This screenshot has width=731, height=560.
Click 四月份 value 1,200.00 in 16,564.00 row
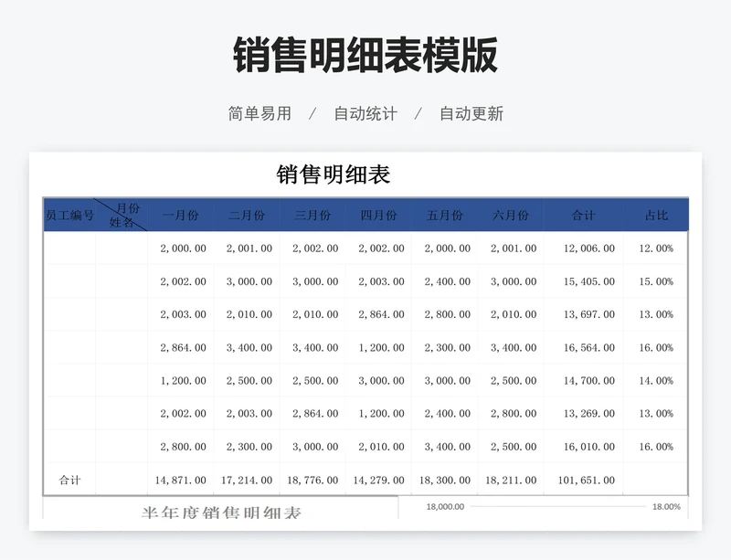coord(381,348)
